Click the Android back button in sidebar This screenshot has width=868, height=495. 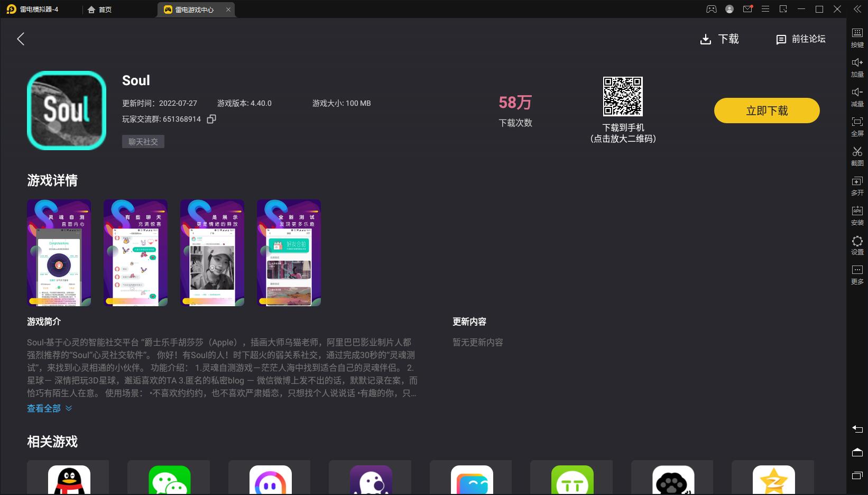[857, 429]
